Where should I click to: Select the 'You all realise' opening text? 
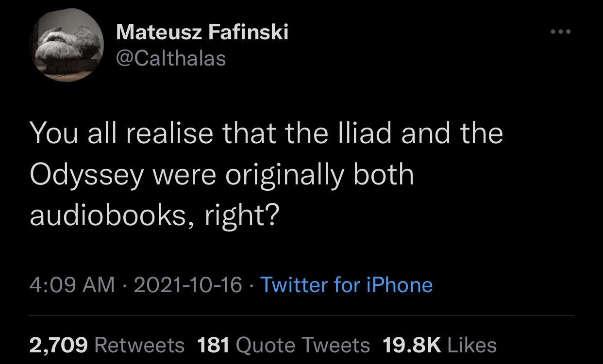coord(121,133)
